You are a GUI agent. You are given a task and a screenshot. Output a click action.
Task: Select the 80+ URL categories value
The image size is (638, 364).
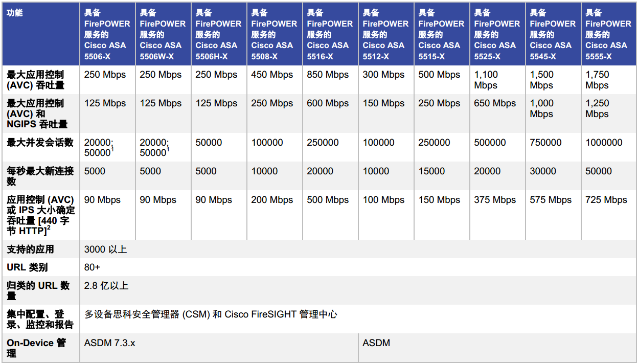[93, 267]
